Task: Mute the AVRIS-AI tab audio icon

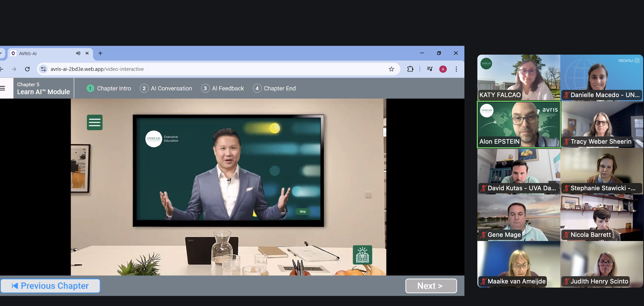Action: [x=78, y=53]
